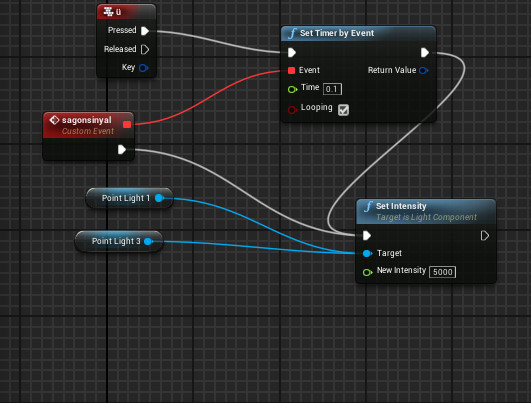
Task: Select the ü keyboard event node header
Action: coord(126,12)
